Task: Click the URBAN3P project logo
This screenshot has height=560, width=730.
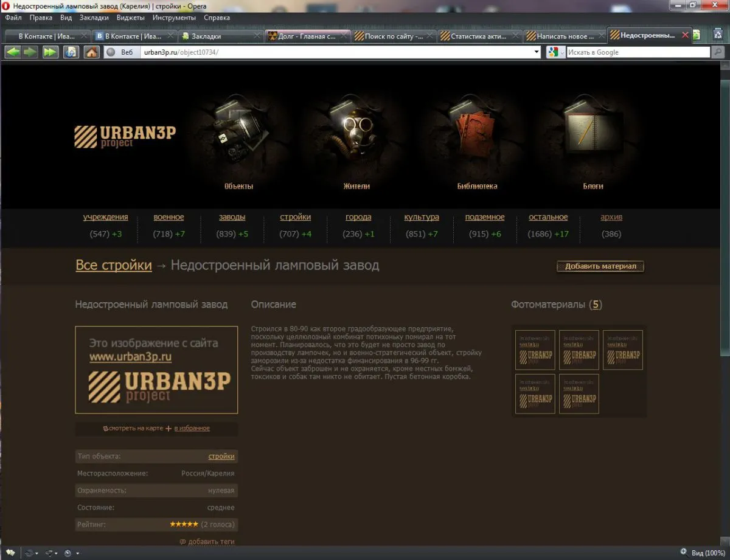Action: (125, 136)
